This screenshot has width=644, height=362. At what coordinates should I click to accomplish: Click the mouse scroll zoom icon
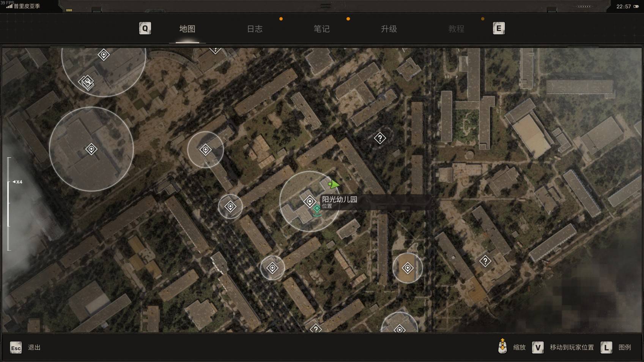click(x=502, y=346)
